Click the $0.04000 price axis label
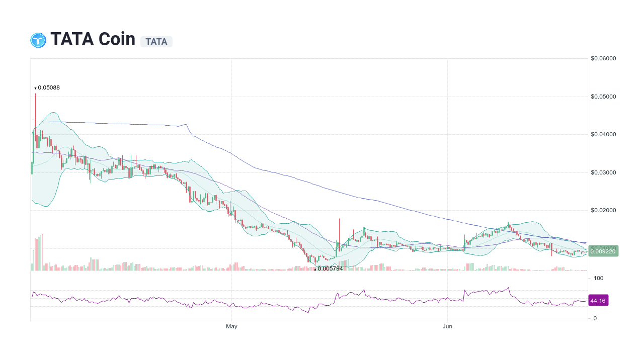 [603, 134]
